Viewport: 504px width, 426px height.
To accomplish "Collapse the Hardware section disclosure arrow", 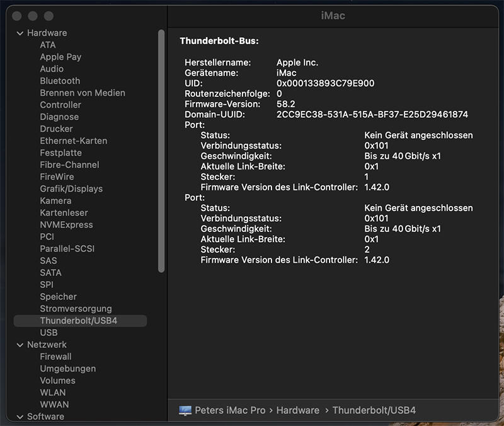I will point(19,33).
